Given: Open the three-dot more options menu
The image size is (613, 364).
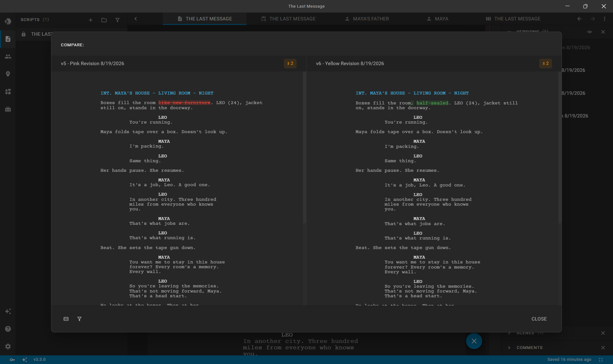Looking at the screenshot, I should click(605, 19).
